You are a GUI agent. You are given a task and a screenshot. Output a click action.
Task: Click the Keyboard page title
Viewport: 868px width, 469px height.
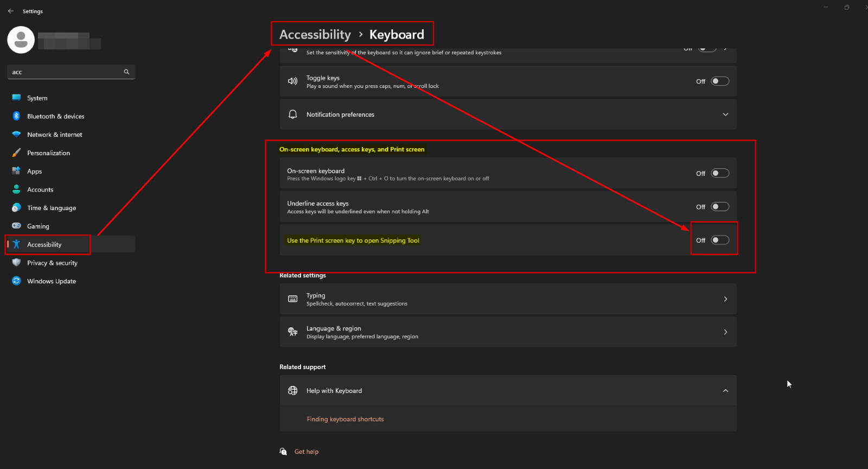pos(397,35)
